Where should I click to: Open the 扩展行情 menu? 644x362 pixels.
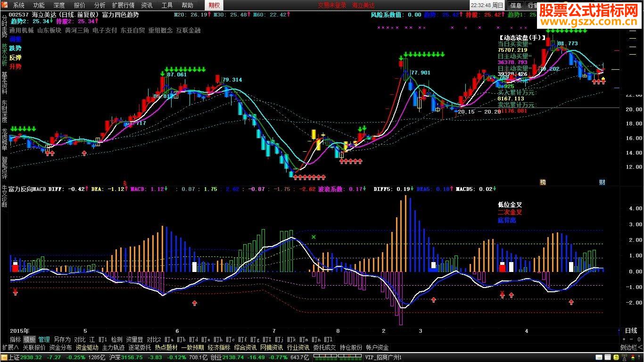tap(123, 5)
